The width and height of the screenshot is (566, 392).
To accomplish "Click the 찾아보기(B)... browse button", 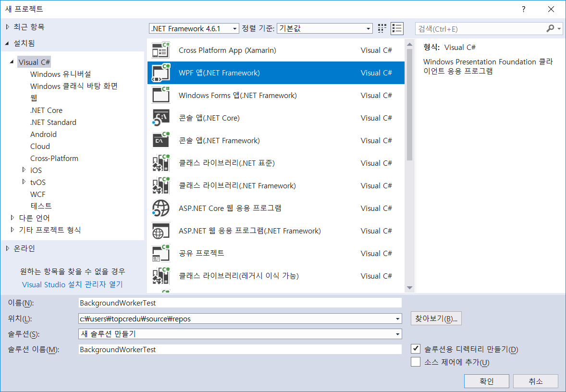I will [436, 318].
